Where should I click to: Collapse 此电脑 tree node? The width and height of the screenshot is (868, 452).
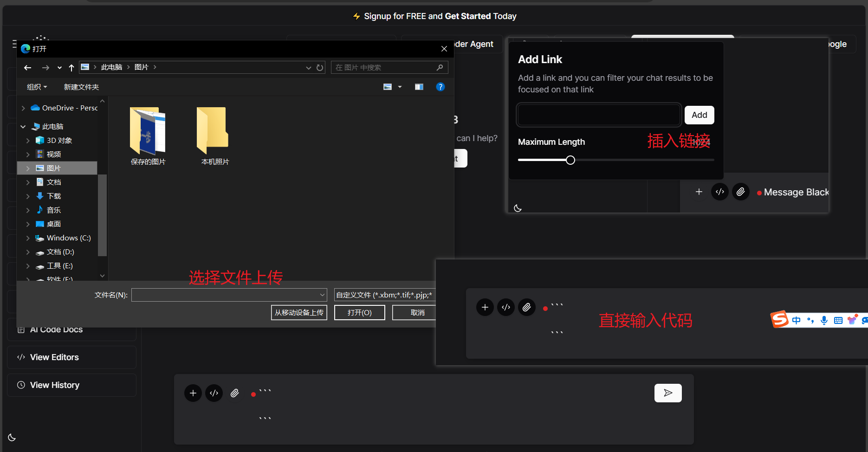coord(23,127)
